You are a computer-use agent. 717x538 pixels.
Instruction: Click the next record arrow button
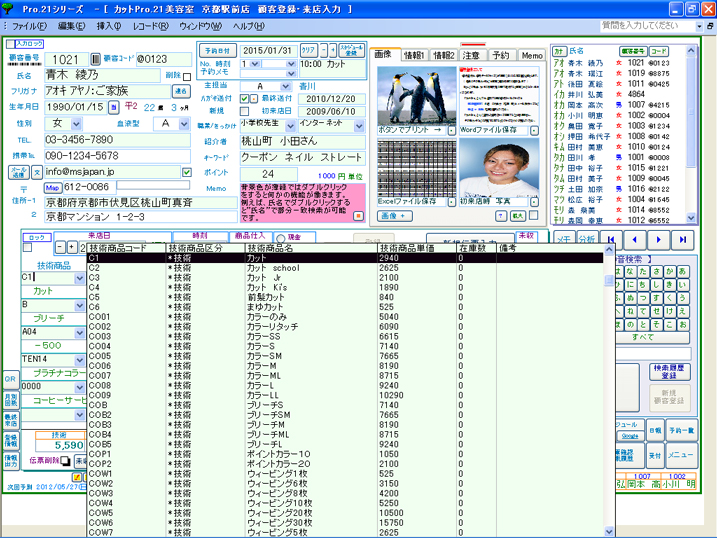(657, 240)
